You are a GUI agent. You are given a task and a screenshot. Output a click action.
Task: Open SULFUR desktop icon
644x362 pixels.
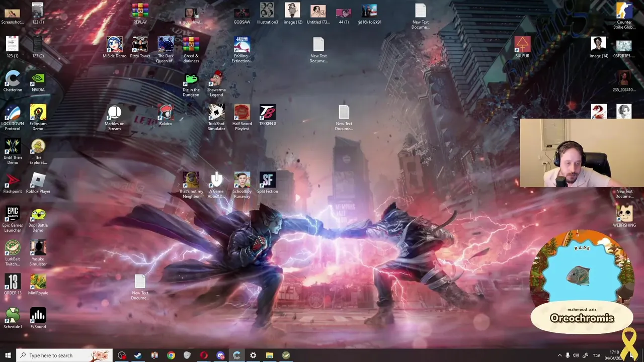[x=522, y=47]
